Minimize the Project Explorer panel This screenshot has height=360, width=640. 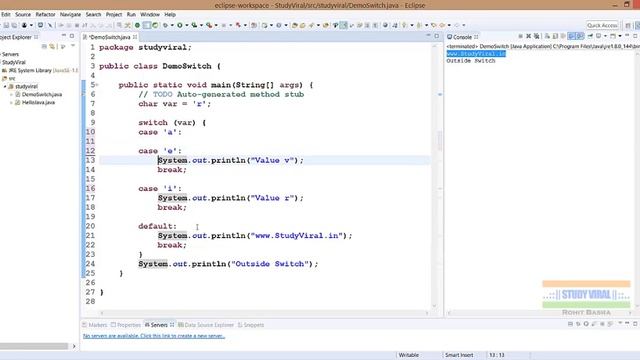point(64,36)
